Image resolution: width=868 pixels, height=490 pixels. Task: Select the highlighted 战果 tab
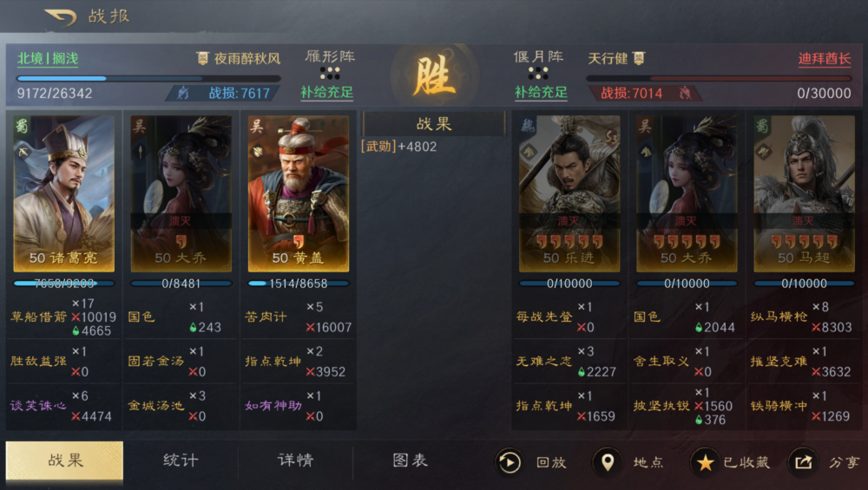[x=65, y=461]
